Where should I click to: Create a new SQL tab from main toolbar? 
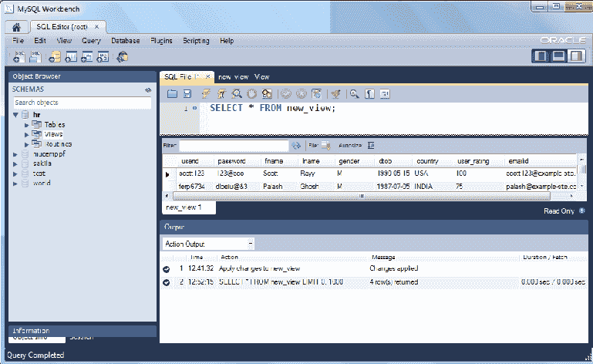pyautogui.click(x=19, y=57)
